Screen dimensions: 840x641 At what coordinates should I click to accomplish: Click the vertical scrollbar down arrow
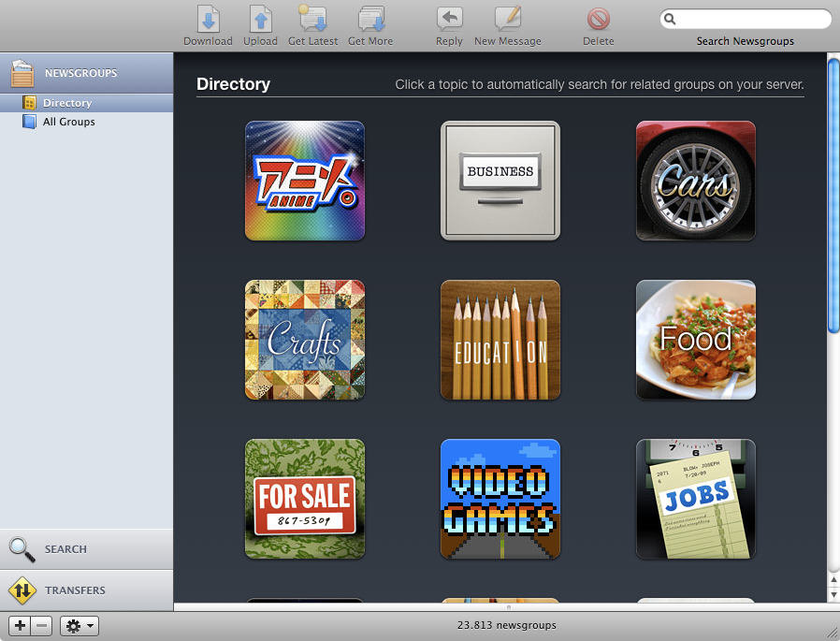(x=833, y=594)
